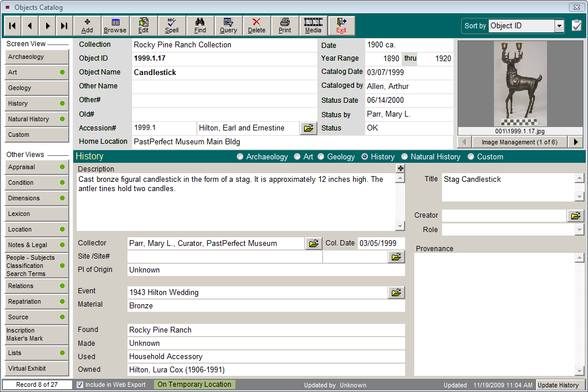Open the Sort by dropdown
This screenshot has height=392, width=588.
pyautogui.click(x=559, y=25)
